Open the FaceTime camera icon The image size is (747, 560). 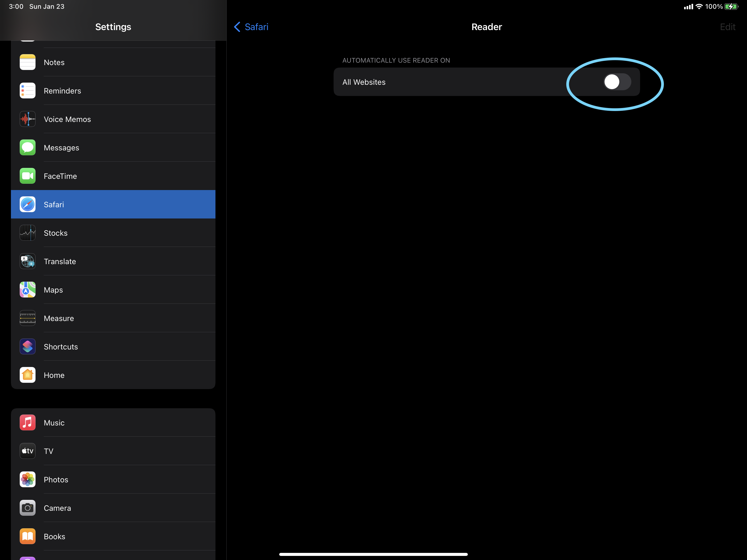[x=27, y=176]
